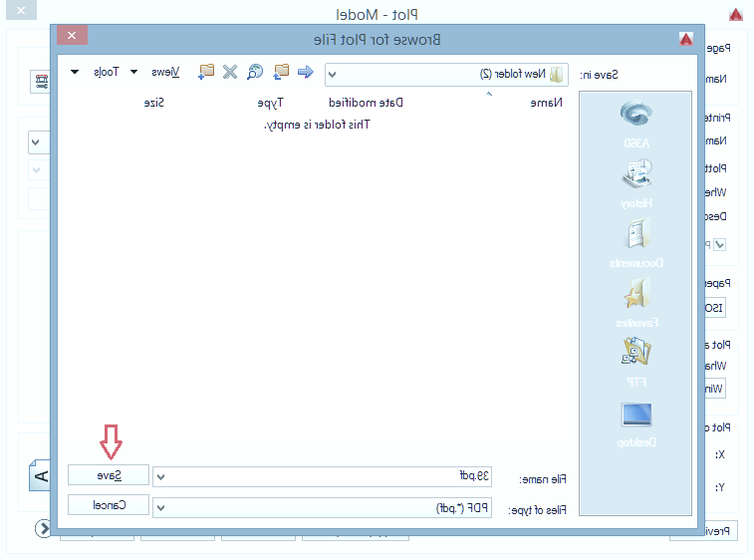This screenshot has height=560, width=754.
Task: Click the Delete X icon in toolbar
Action: [230, 72]
